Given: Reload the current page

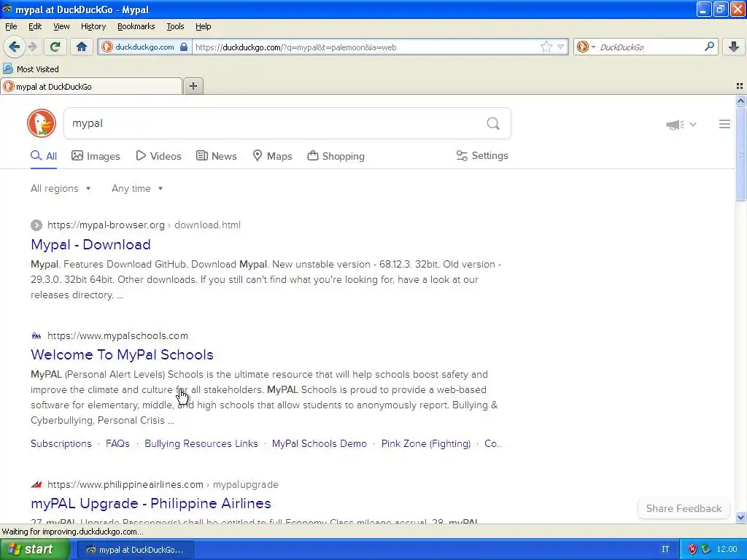Looking at the screenshot, I should 55,47.
